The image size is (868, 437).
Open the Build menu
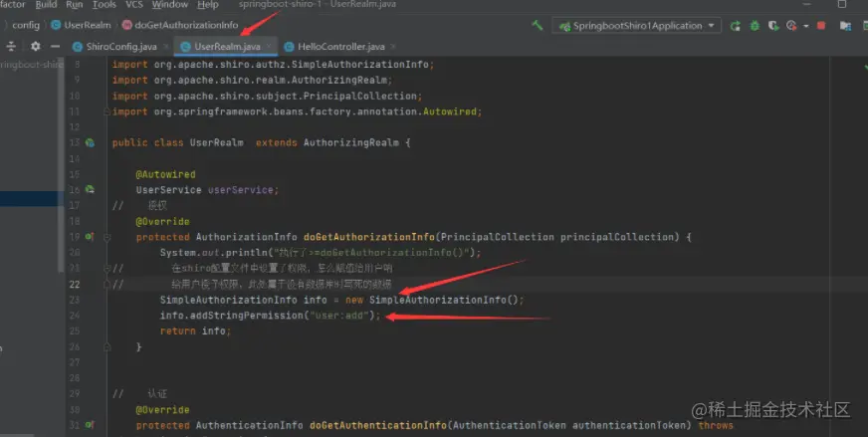point(46,4)
